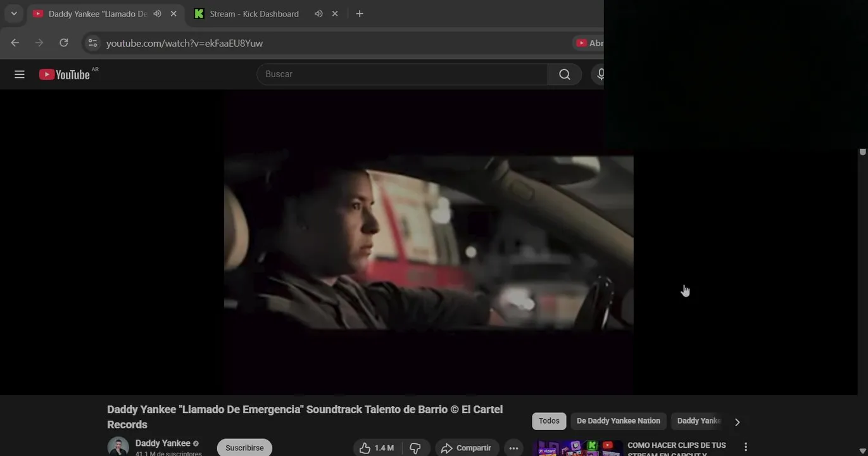Image resolution: width=868 pixels, height=456 pixels.
Task: Go back to the previous page
Action: [x=15, y=42]
